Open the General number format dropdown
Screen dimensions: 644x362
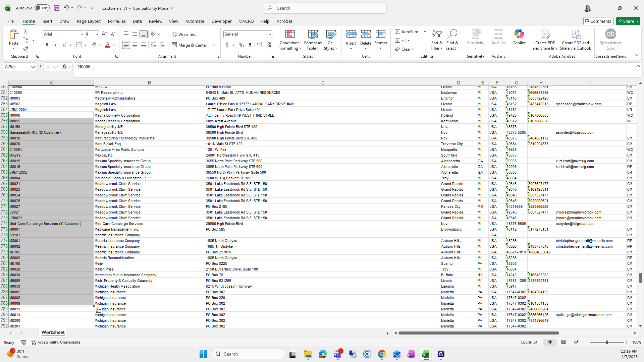(270, 34)
